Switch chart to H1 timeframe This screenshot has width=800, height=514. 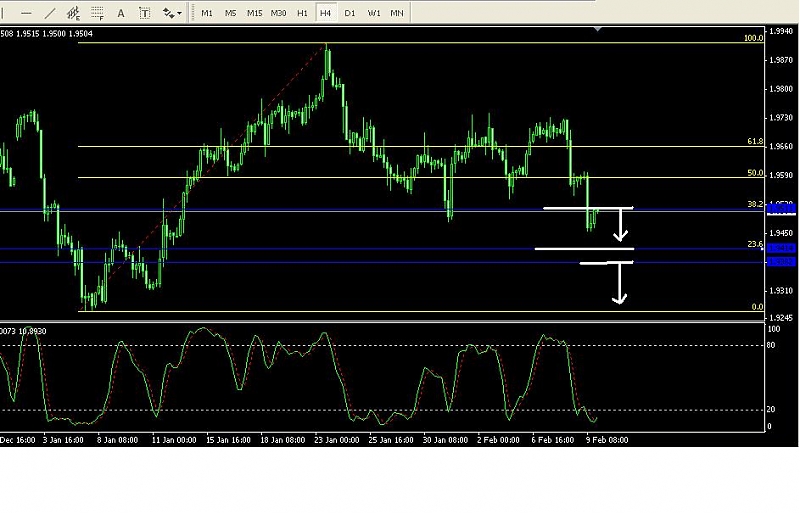(302, 13)
